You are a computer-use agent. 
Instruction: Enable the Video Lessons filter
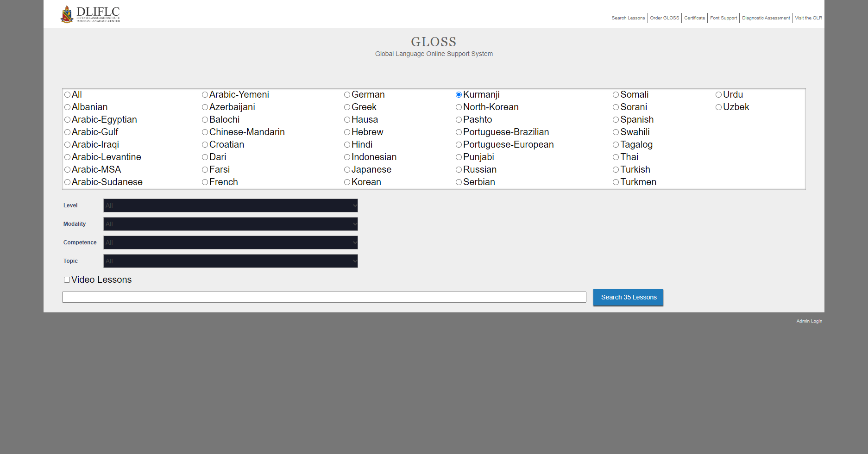point(67,280)
